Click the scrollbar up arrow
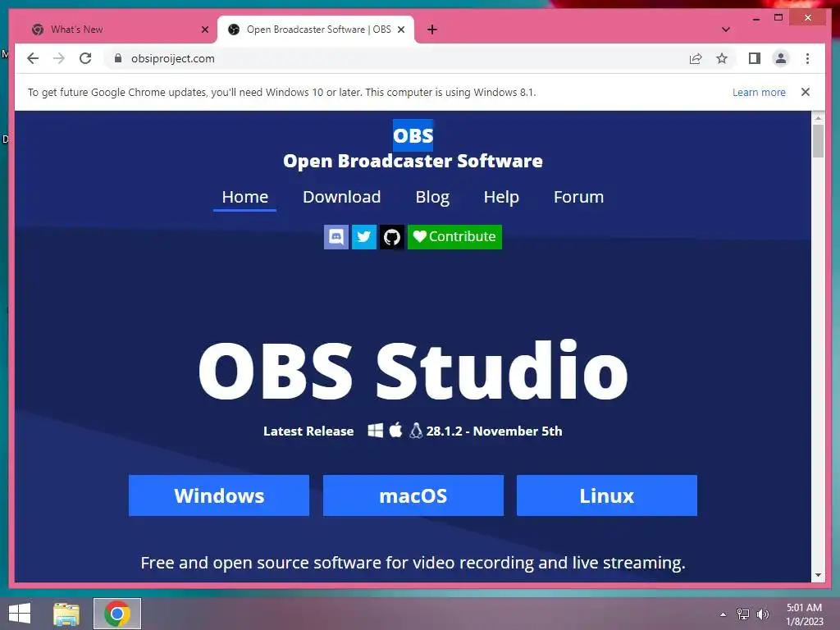The height and width of the screenshot is (630, 840). pos(818,117)
